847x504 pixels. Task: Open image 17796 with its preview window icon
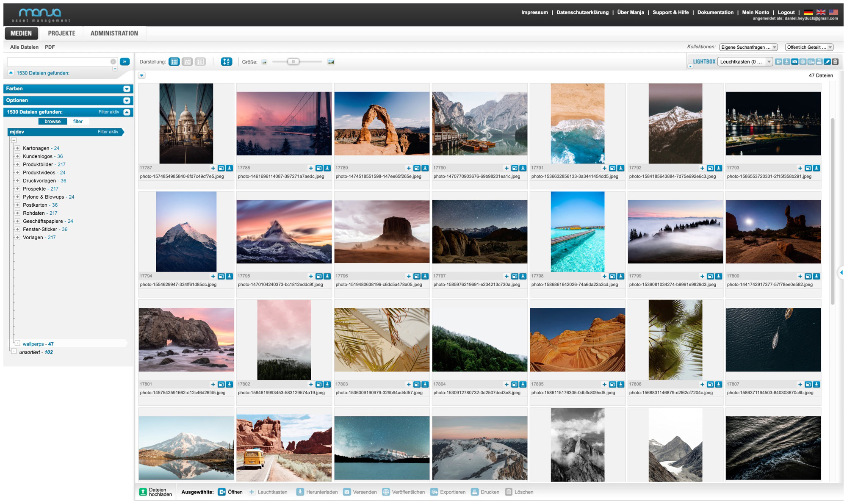417,276
